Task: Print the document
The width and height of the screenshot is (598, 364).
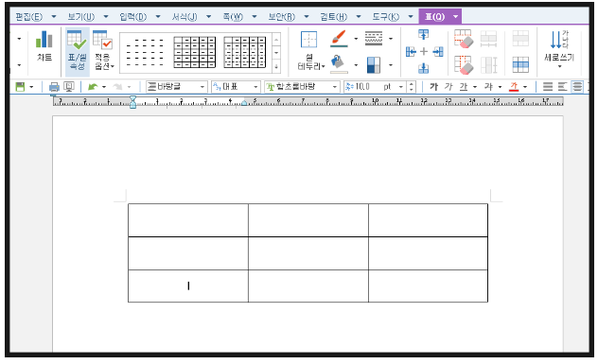Action: click(54, 87)
